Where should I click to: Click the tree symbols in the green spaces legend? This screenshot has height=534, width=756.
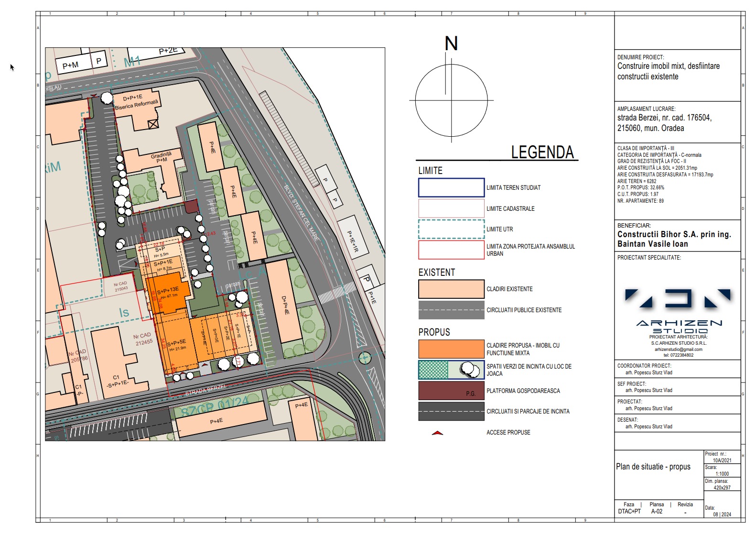tap(470, 370)
